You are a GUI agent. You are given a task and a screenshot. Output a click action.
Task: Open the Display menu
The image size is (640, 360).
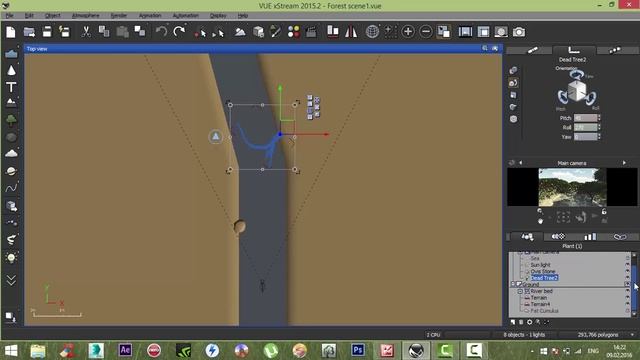pyautogui.click(x=218, y=16)
